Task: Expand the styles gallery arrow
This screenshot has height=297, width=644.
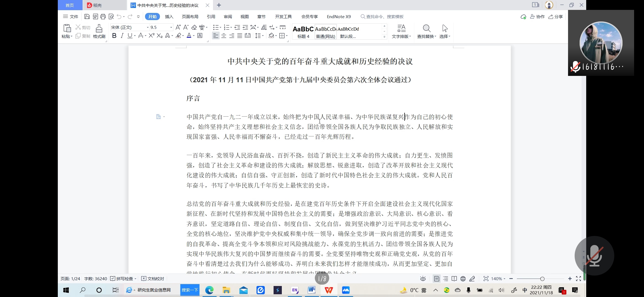Action: coord(384,37)
